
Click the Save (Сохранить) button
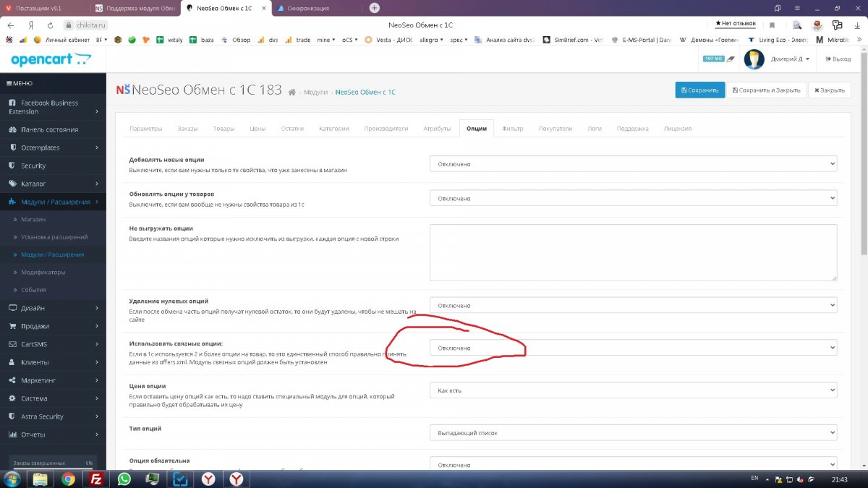699,90
